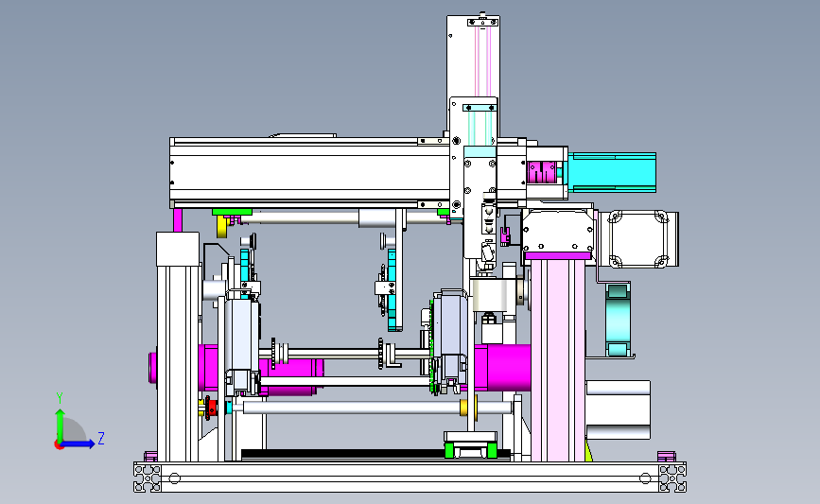Viewport: 820px width, 504px height.
Task: Select the black strip above the base frame
Action: click(342, 454)
